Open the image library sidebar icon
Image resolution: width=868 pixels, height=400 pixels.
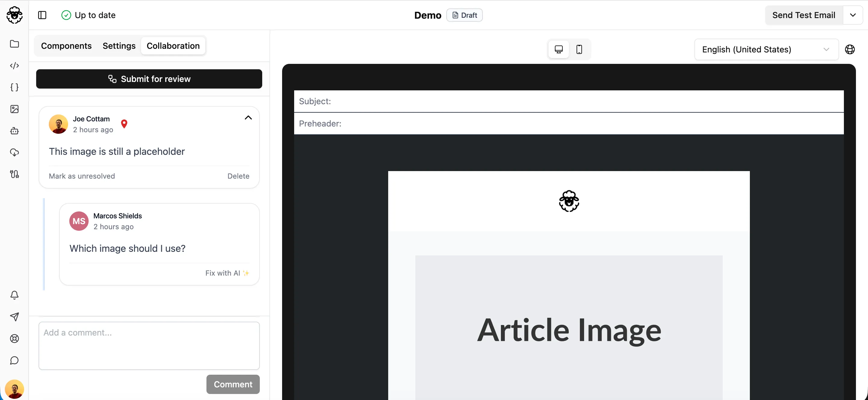(x=14, y=109)
